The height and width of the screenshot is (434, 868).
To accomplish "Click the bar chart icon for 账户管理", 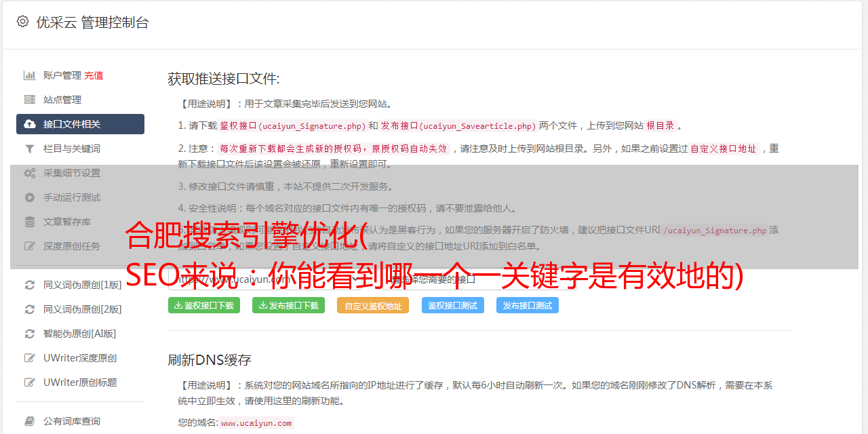I will point(30,75).
